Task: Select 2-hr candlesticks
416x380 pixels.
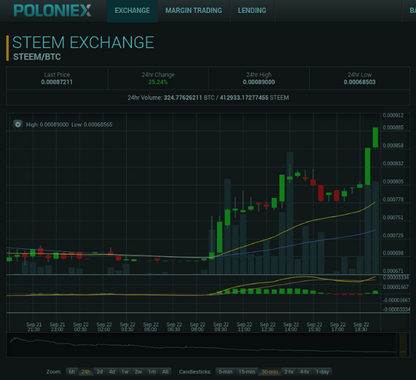Action: [x=289, y=372]
